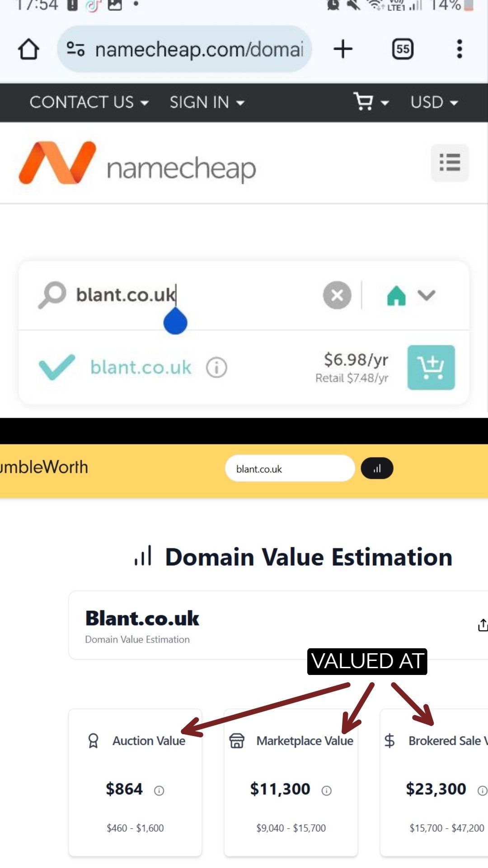The image size is (488, 868).
Task: Focus the HumbleWorth domain search field
Action: point(290,469)
